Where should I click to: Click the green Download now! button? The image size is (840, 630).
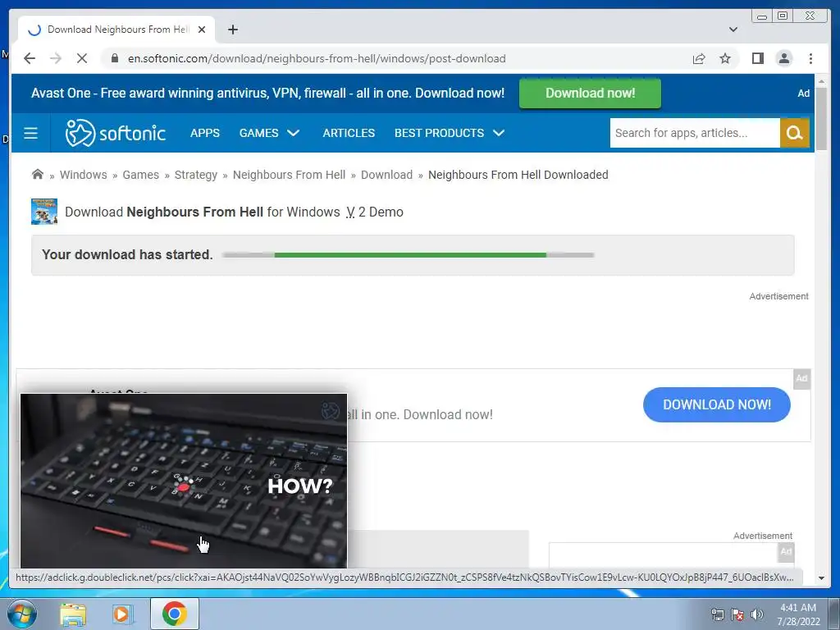(590, 94)
